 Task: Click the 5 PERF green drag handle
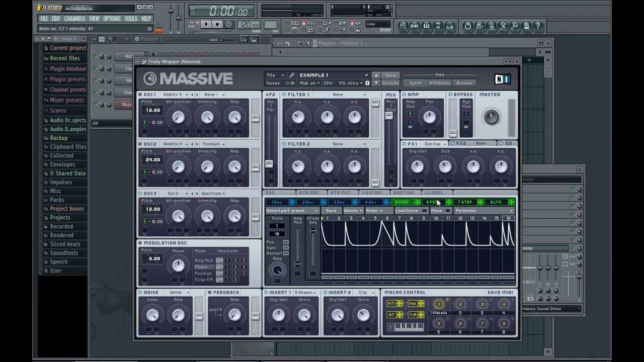pos(418,202)
